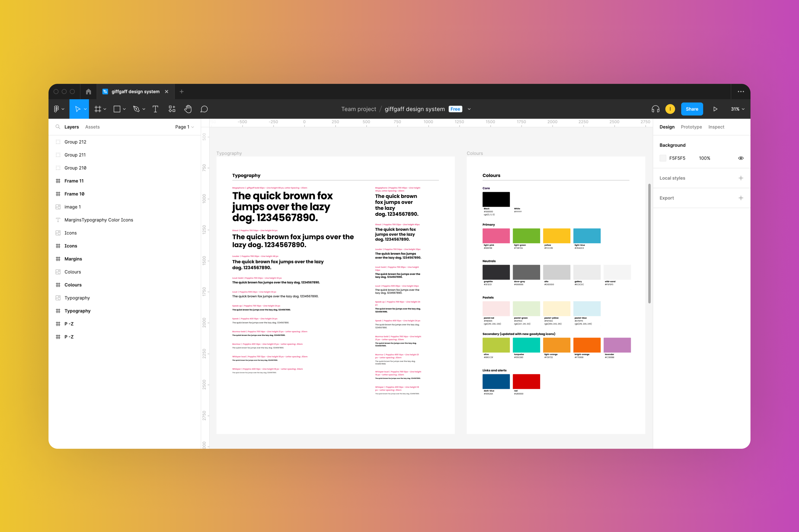Select the Frame 10 layer
This screenshot has height=532, width=799.
[x=125, y=194]
